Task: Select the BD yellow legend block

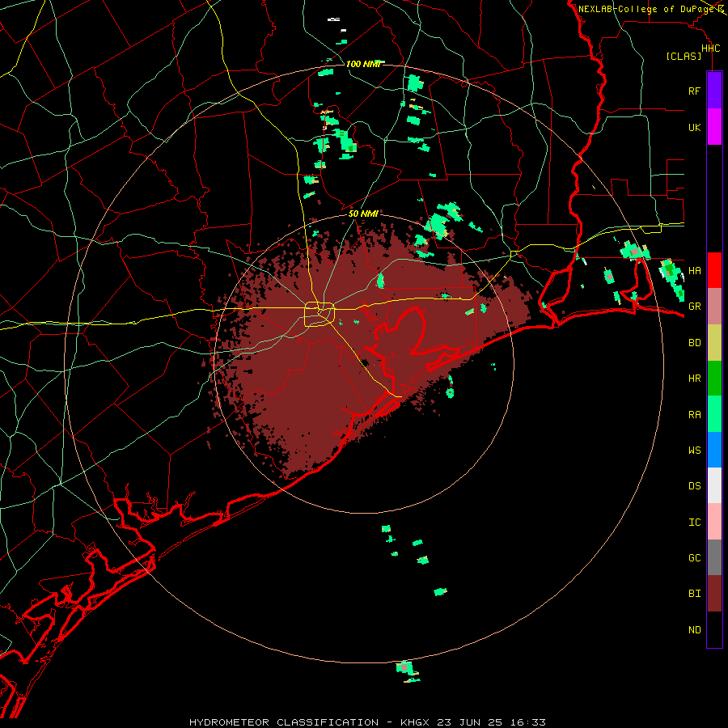Action: pyautogui.click(x=714, y=343)
